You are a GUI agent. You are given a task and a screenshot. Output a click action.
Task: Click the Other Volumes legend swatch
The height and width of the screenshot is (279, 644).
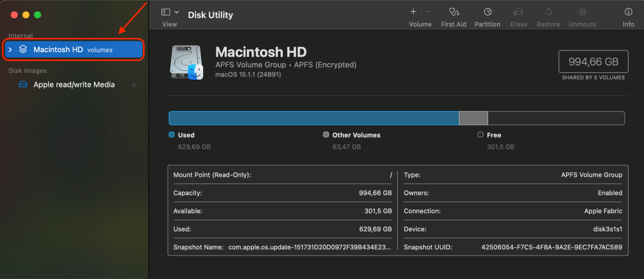coord(326,135)
